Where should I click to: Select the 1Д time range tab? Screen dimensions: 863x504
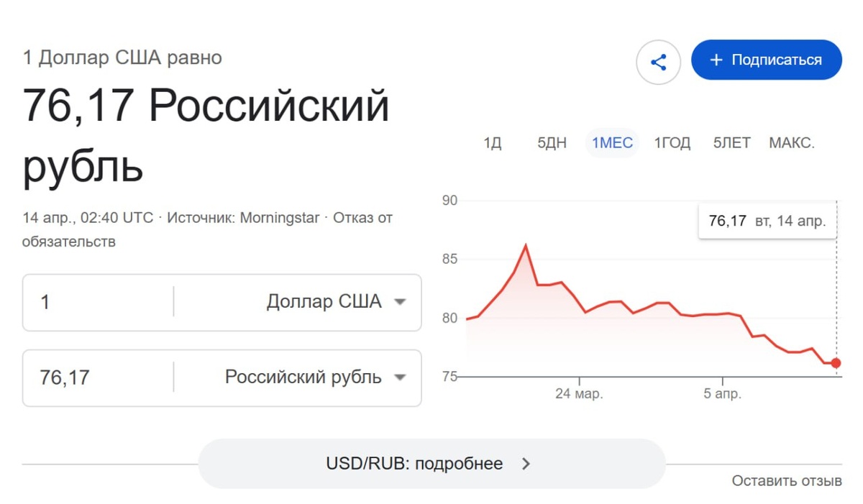coord(492,143)
